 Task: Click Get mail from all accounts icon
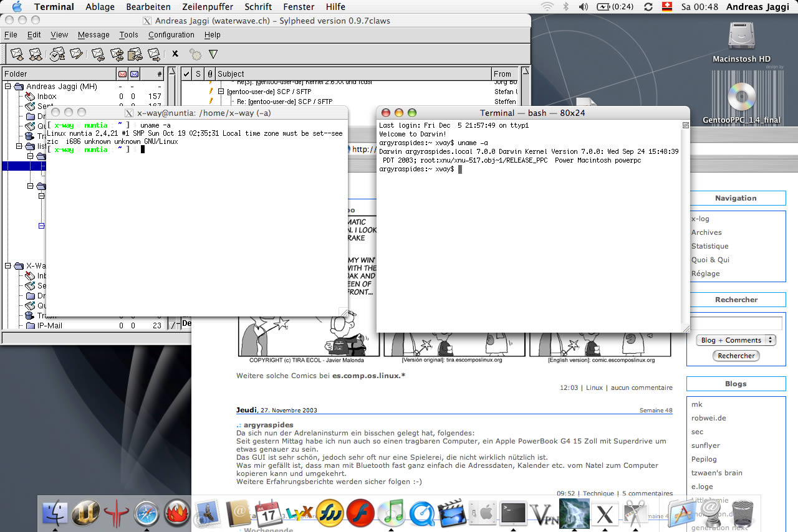(36, 54)
